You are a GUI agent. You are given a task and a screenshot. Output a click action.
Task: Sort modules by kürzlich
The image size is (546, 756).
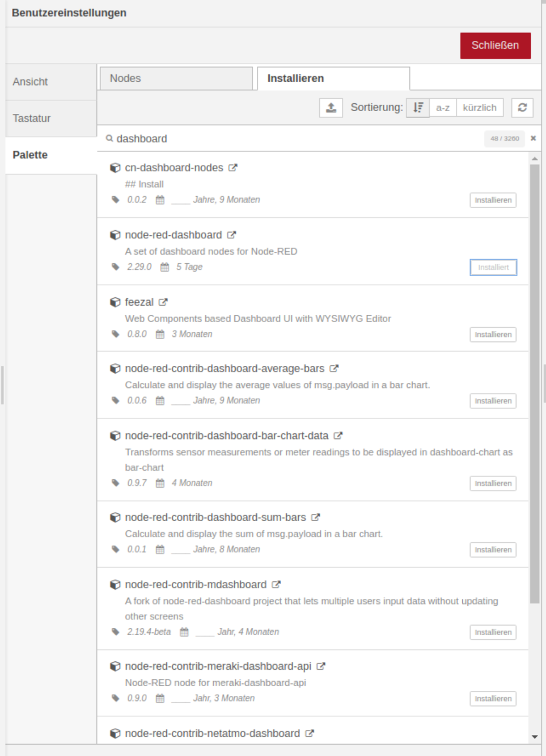(480, 108)
